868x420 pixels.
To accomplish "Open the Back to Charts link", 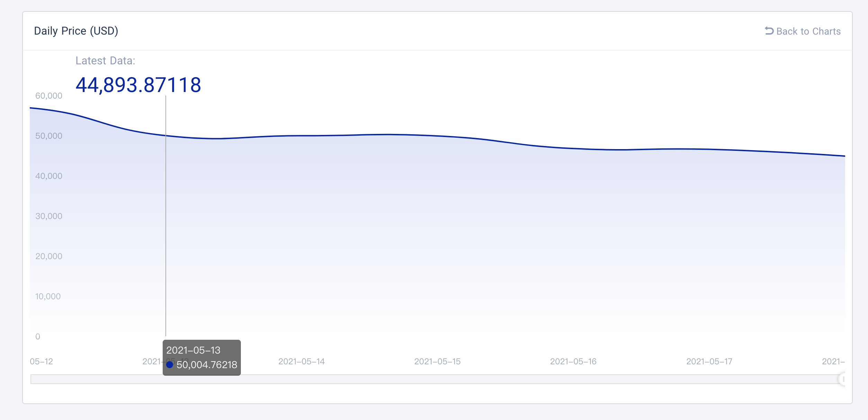I will click(803, 31).
